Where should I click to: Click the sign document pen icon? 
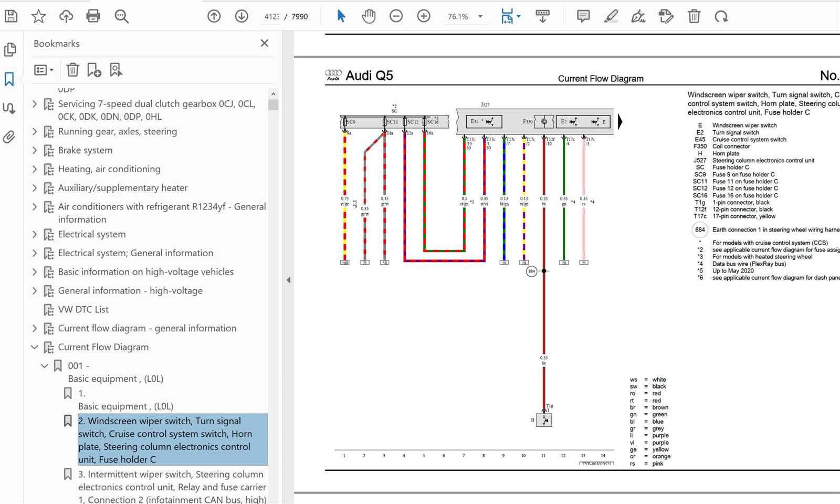[x=638, y=16]
